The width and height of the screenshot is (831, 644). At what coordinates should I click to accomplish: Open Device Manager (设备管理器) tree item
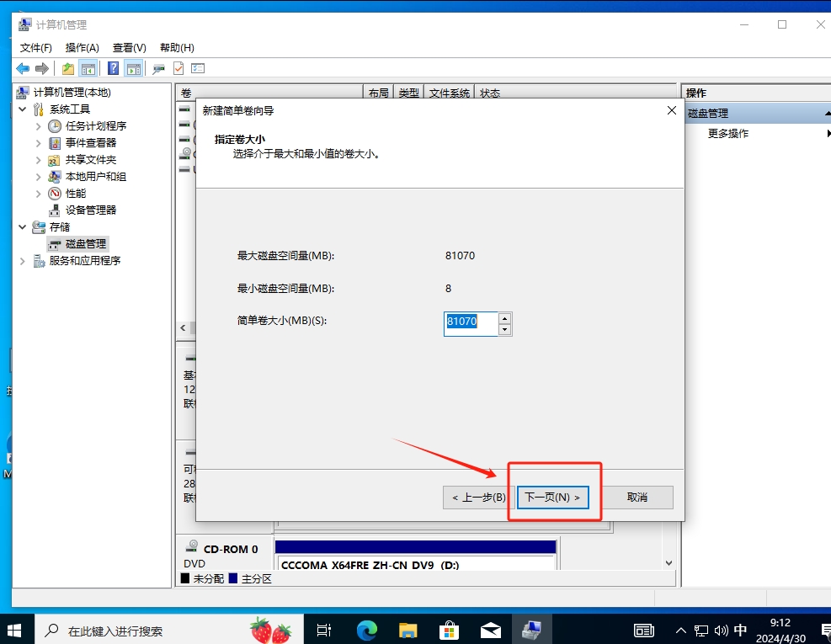click(91, 210)
